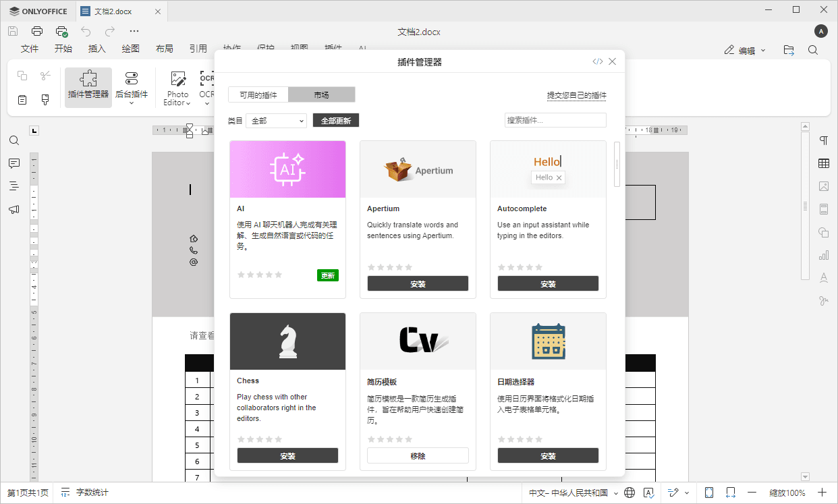
Task: Click the plugin search field
Action: click(555, 119)
